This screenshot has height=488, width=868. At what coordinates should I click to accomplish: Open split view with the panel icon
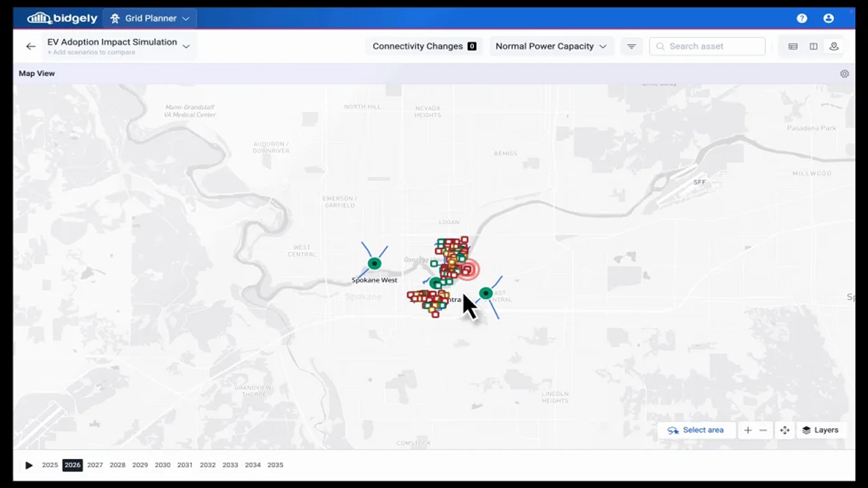point(813,46)
